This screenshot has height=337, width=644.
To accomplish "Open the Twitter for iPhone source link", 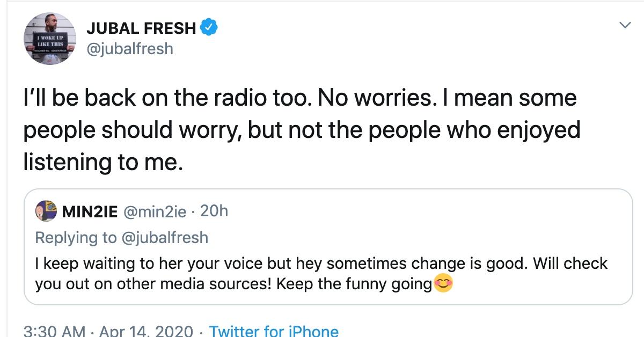I will 274,331.
